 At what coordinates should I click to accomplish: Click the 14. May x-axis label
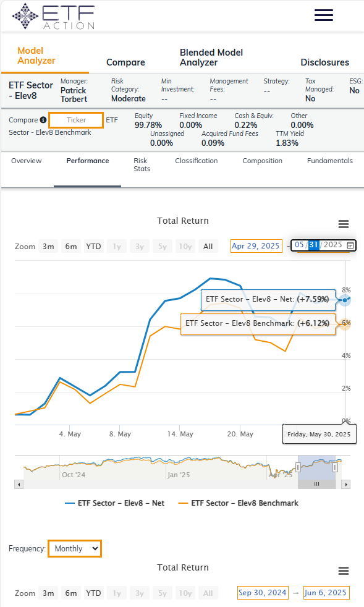(x=180, y=434)
